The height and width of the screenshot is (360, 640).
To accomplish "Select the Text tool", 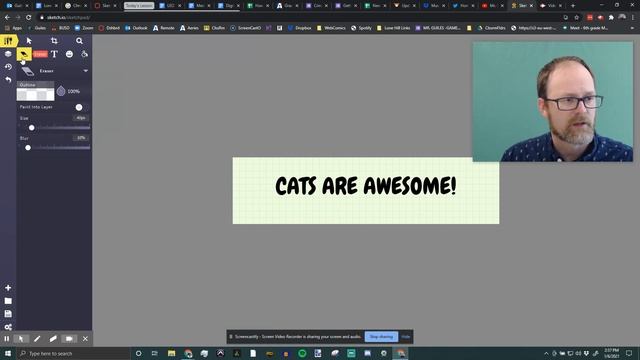I will 54,54.
